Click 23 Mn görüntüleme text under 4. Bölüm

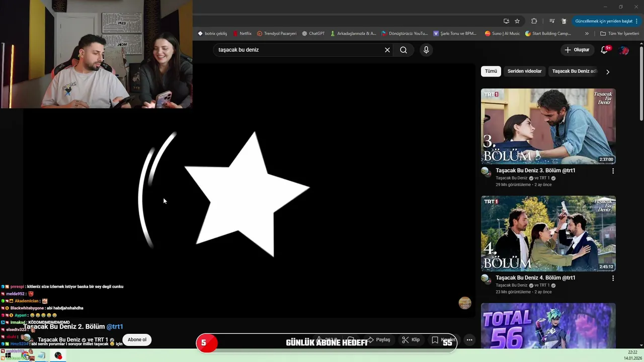pyautogui.click(x=513, y=292)
